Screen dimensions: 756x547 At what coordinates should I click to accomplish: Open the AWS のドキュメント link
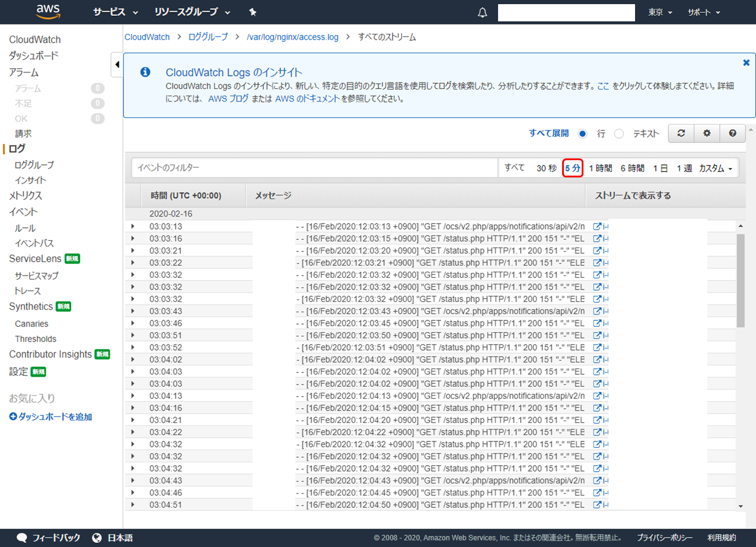tap(308, 99)
